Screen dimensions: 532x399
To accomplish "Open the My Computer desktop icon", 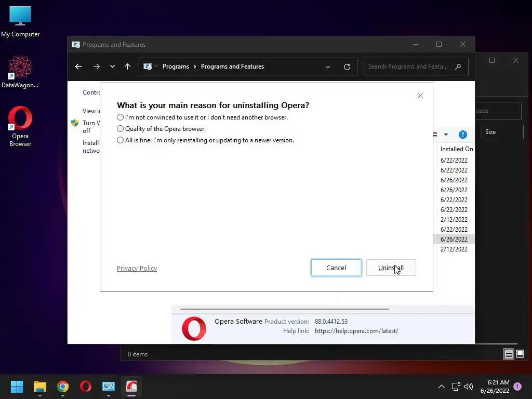I will (20, 21).
